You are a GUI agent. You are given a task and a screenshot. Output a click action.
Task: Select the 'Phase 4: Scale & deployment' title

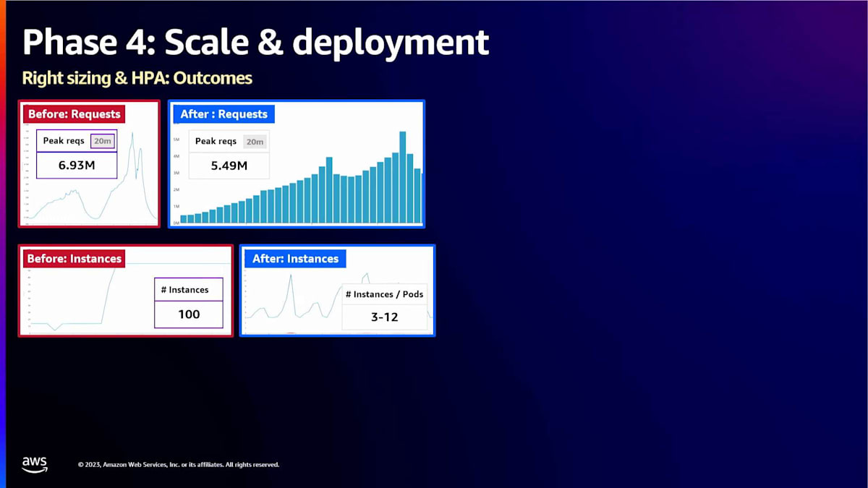tap(255, 43)
